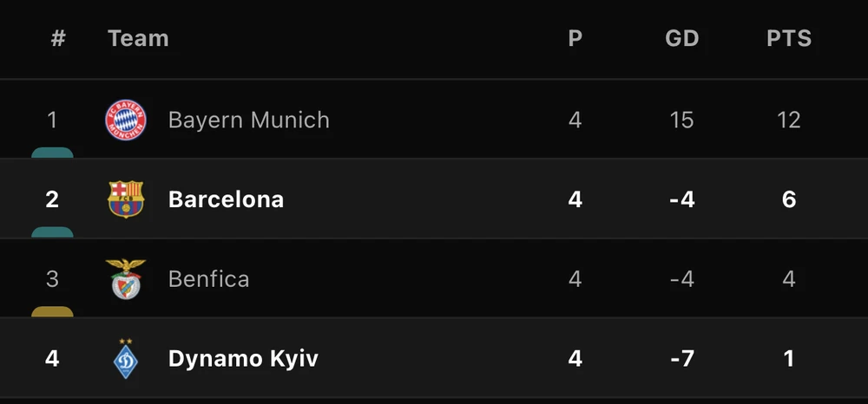The image size is (868, 404).
Task: Select the Dynamo Kyiv team name
Action: coord(243,358)
